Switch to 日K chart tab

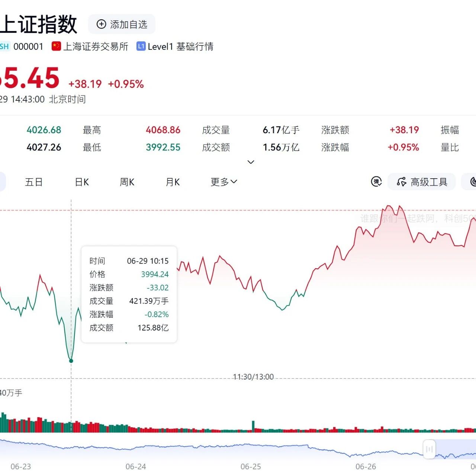[x=82, y=182]
